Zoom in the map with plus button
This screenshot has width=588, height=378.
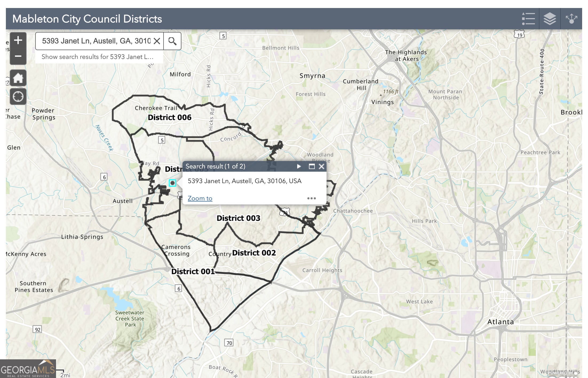click(18, 41)
